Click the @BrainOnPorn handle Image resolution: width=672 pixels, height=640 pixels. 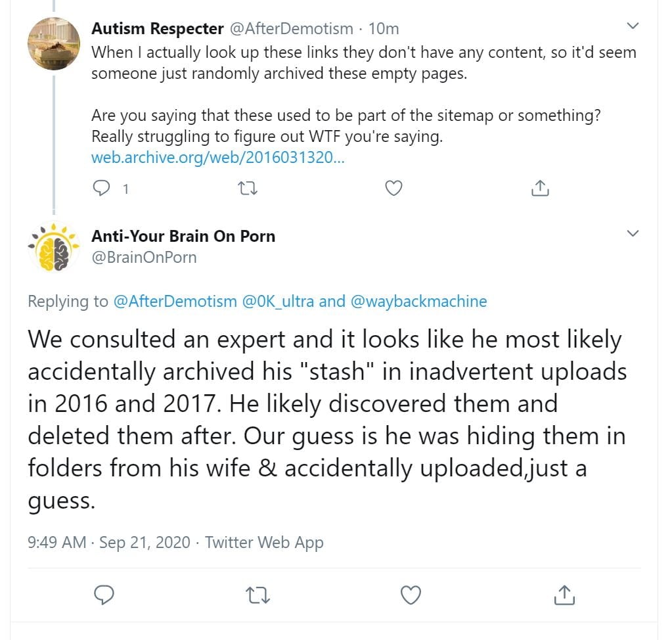[x=144, y=257]
